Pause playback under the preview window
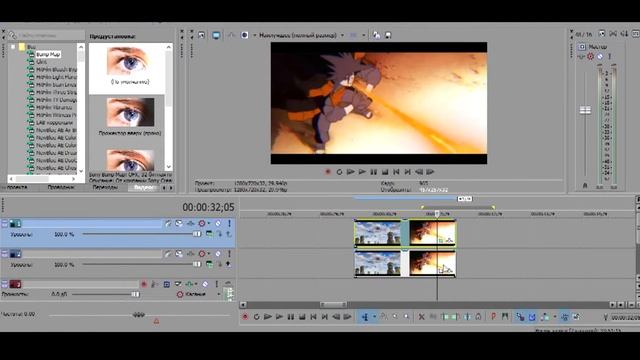 373,172
